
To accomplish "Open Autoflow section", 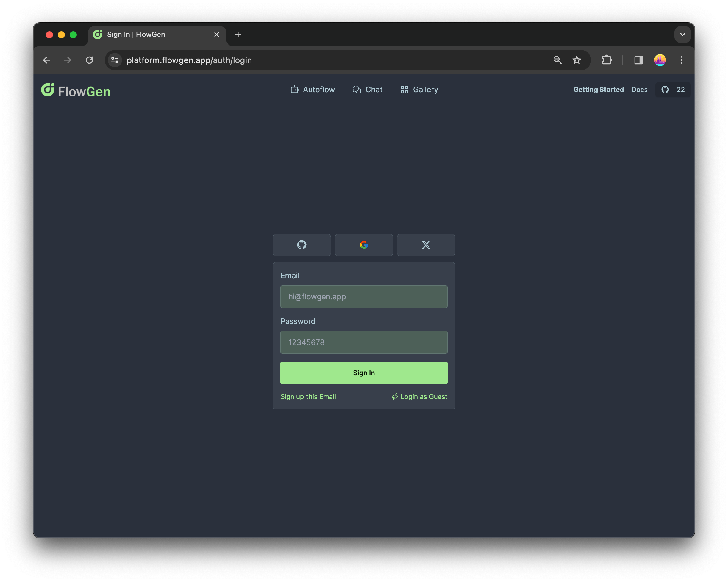I will tap(312, 89).
